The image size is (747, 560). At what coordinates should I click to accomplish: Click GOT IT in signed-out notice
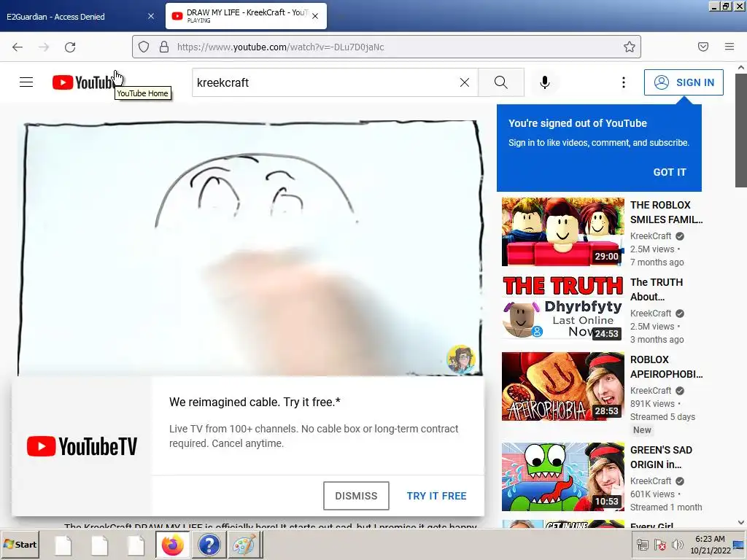pos(670,172)
